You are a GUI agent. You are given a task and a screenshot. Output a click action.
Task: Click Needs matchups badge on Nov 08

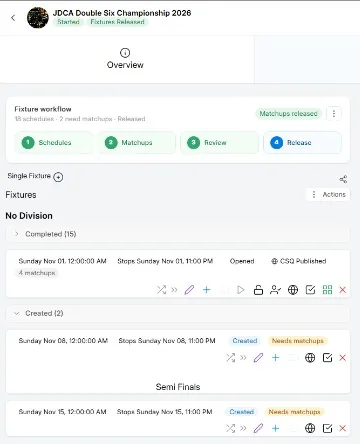coord(298,341)
